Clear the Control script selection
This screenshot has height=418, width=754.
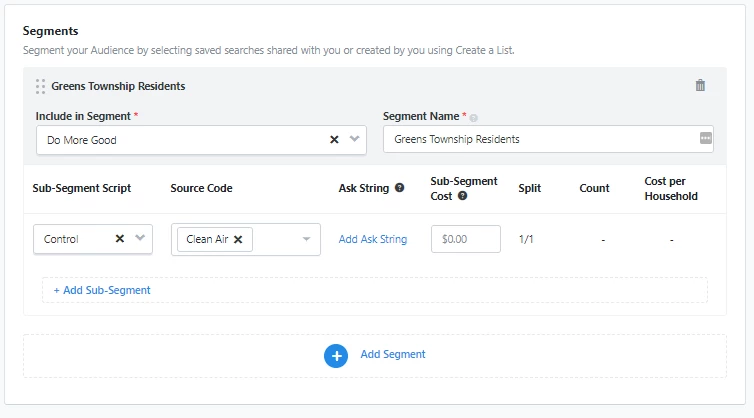(x=120, y=239)
